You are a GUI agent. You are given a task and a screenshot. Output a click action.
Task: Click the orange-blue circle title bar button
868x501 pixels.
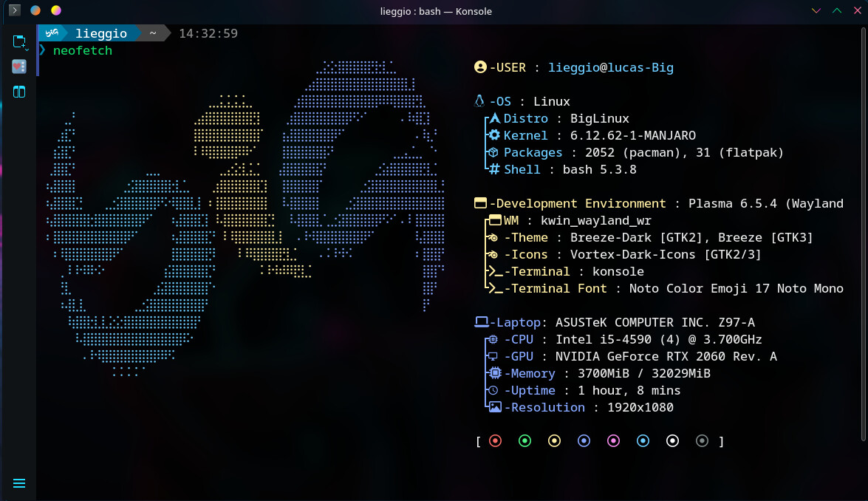(x=35, y=10)
